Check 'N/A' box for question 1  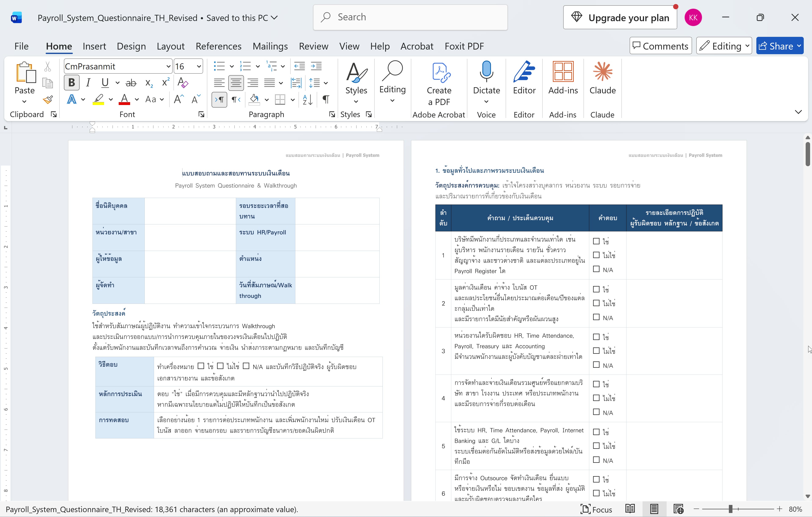[596, 269]
